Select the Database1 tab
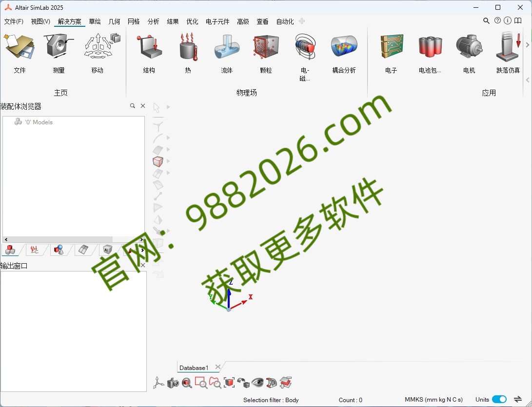532x407 pixels. point(194,368)
